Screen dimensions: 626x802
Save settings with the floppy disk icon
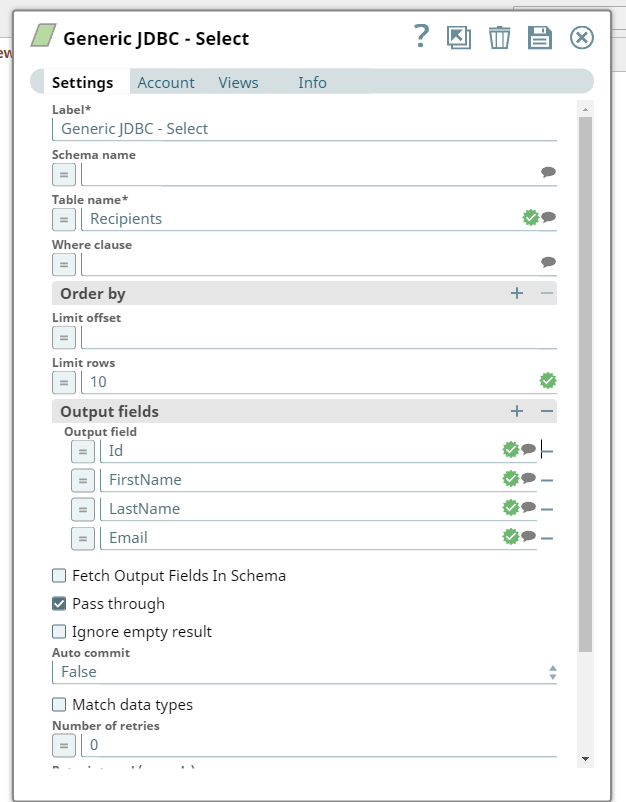[x=540, y=38]
